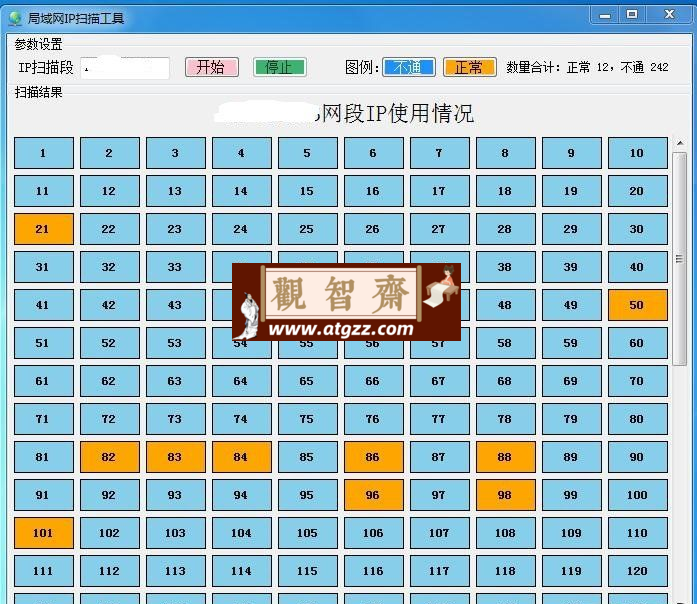
Task: Click orange IP cell 98
Action: (506, 495)
